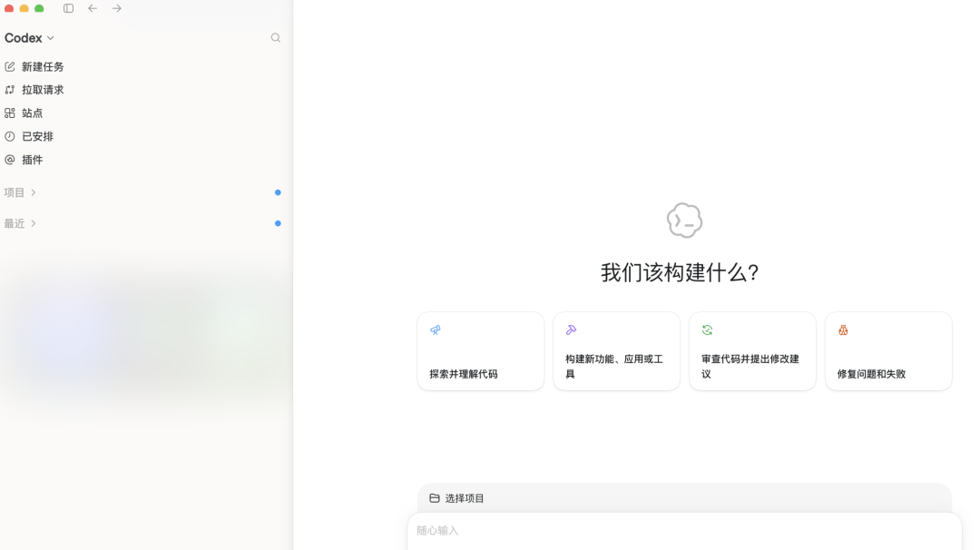Image resolution: width=980 pixels, height=550 pixels.
Task: Choose the 修复问题和失败 card
Action: tap(888, 351)
